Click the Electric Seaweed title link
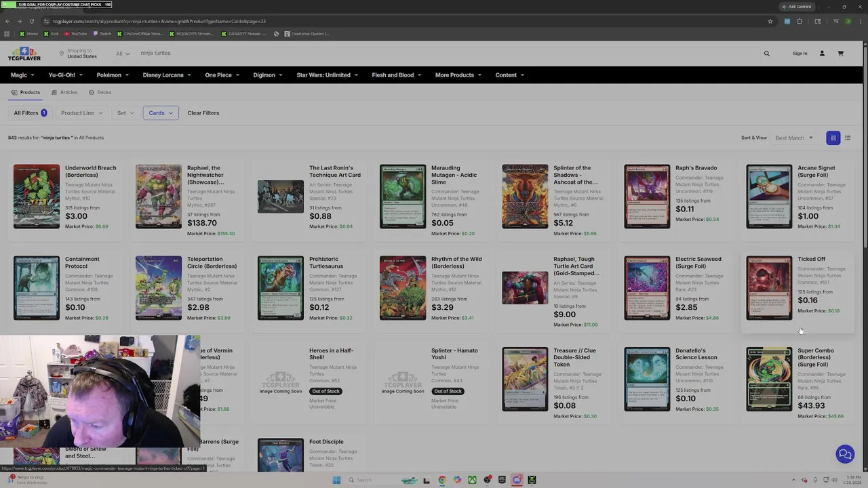 point(698,262)
